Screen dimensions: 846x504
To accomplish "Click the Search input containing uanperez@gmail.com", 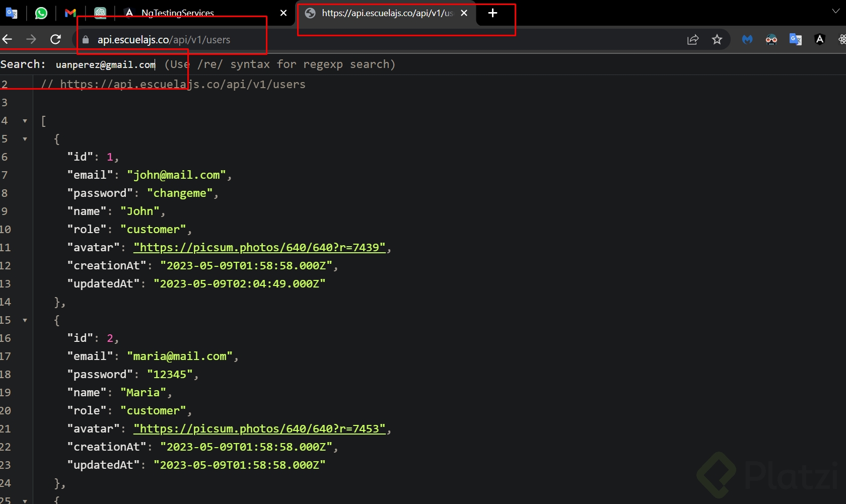I will pyautogui.click(x=106, y=64).
